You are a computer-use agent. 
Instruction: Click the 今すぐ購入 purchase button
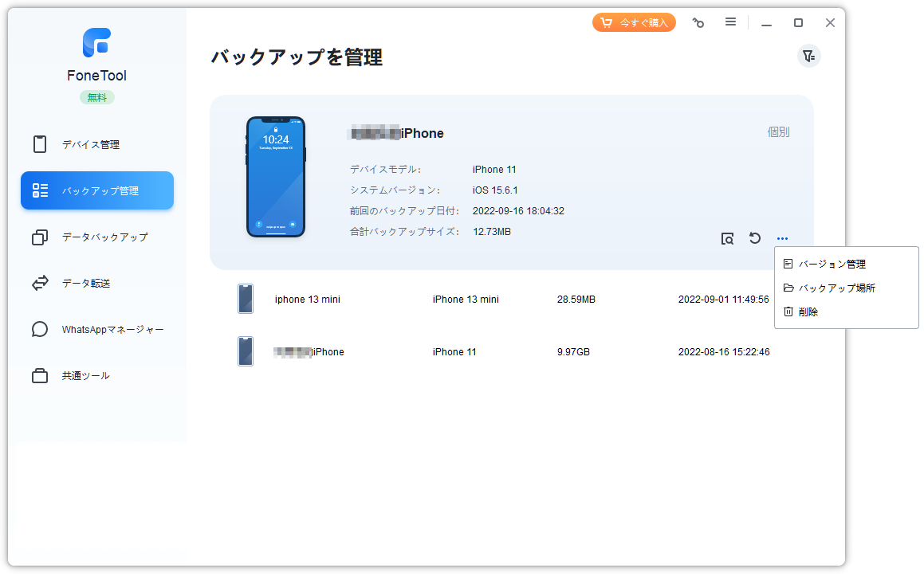click(634, 22)
